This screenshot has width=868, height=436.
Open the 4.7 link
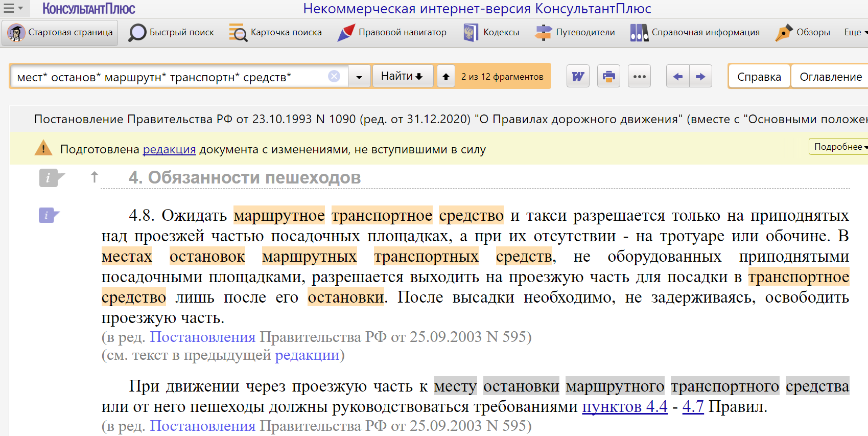(x=693, y=406)
